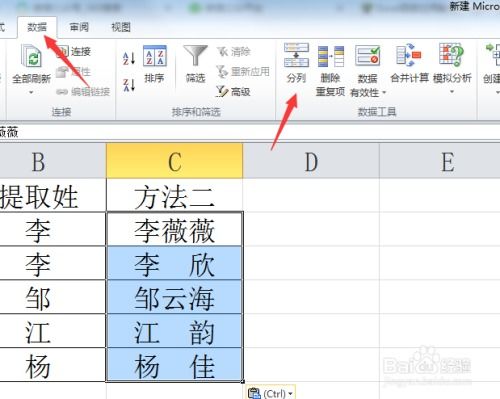
Task: Click the sort descending Z-A icon
Action: tap(129, 85)
